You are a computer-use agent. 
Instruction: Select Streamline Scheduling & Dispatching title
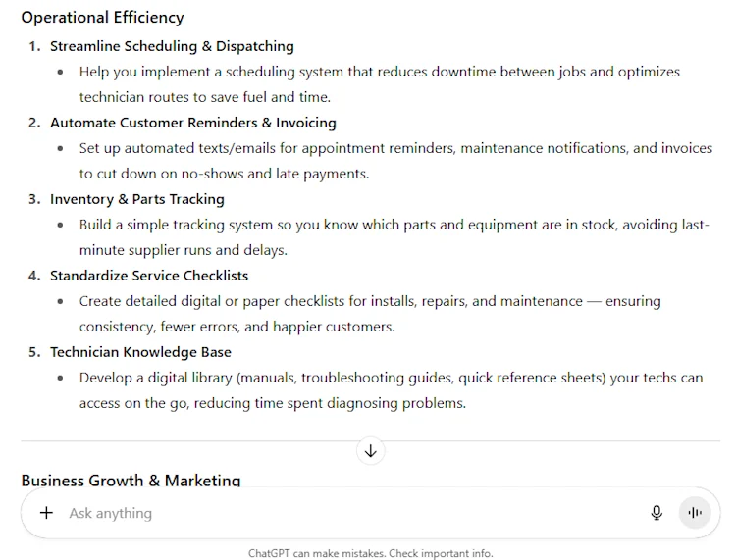coord(172,46)
